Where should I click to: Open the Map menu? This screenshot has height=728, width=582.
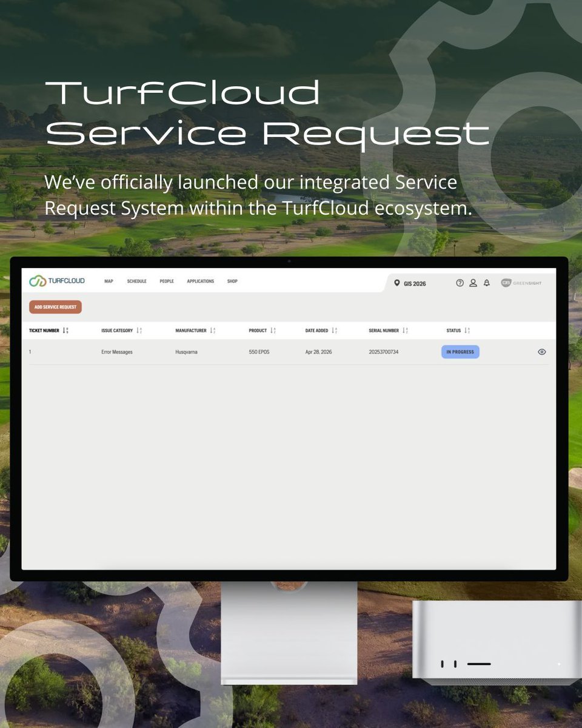coord(109,281)
